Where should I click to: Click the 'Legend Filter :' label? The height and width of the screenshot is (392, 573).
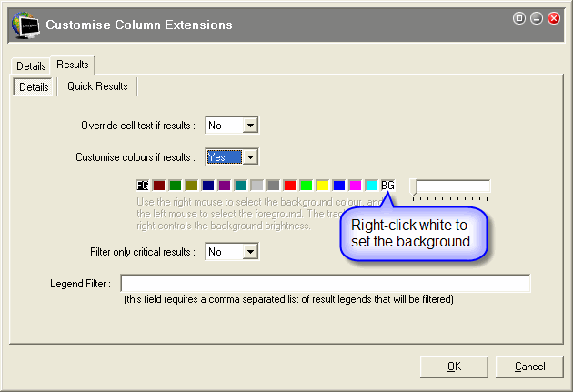80,284
